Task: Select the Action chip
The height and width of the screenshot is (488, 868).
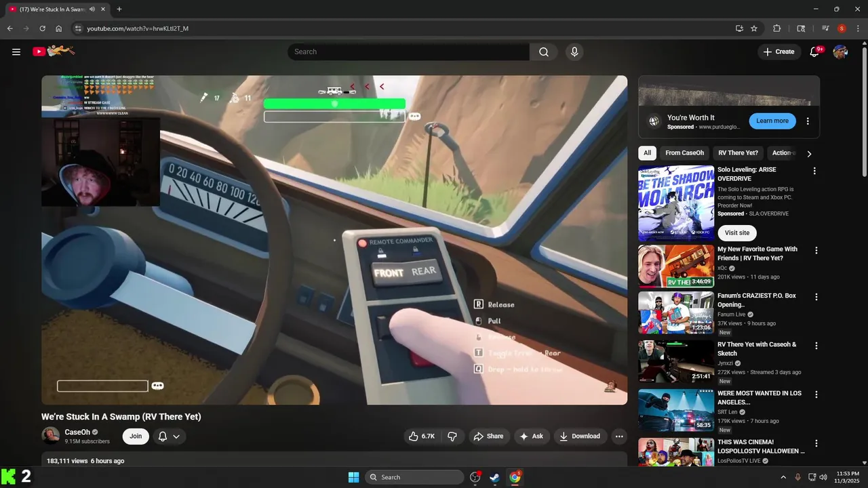Action: click(x=783, y=153)
